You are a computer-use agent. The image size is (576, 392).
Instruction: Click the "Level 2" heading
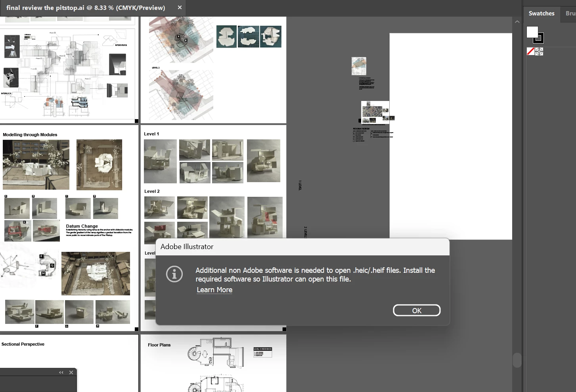152,191
